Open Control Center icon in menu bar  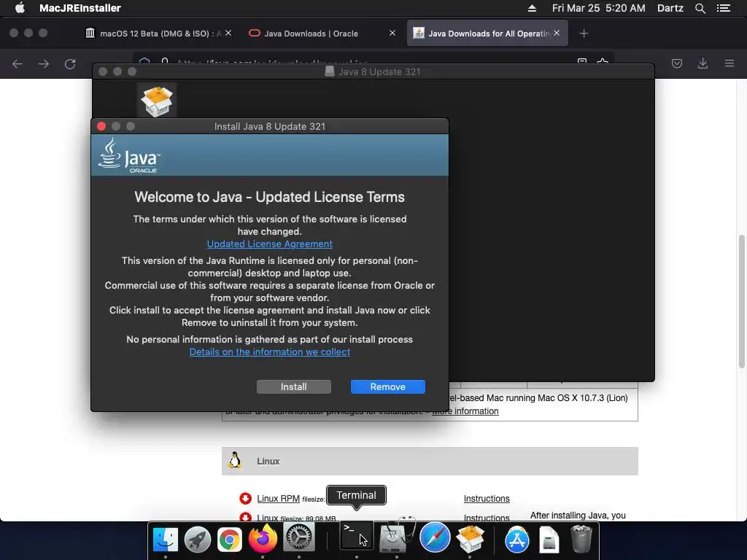point(723,8)
